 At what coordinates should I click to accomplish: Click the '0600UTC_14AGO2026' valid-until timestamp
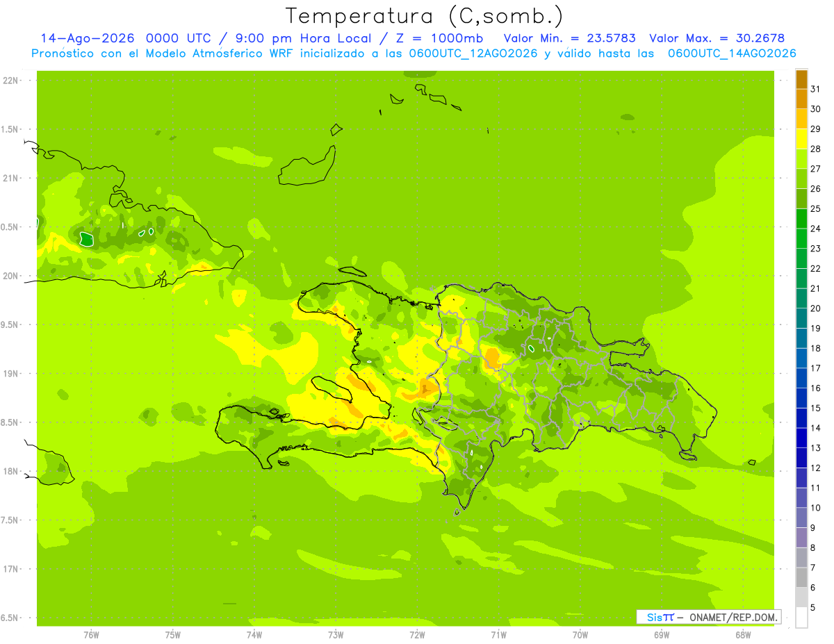(732, 53)
